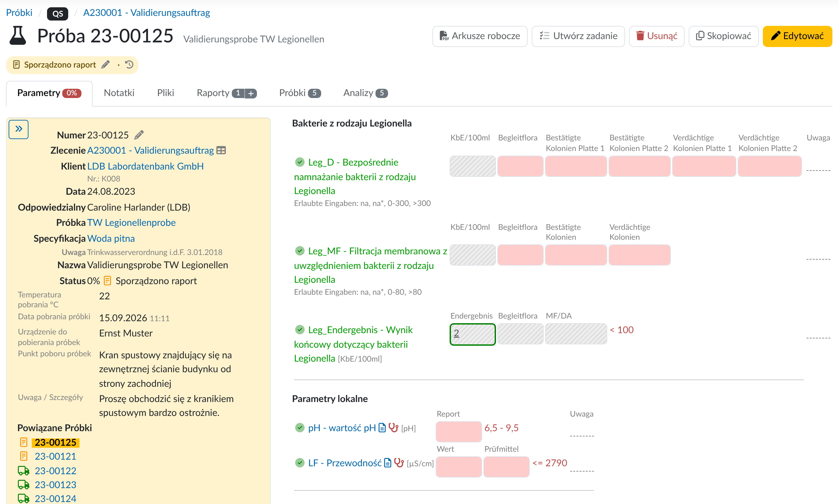Screen dimensions: 839x504
Task: Select the Parametry tab
Action: coord(49,93)
